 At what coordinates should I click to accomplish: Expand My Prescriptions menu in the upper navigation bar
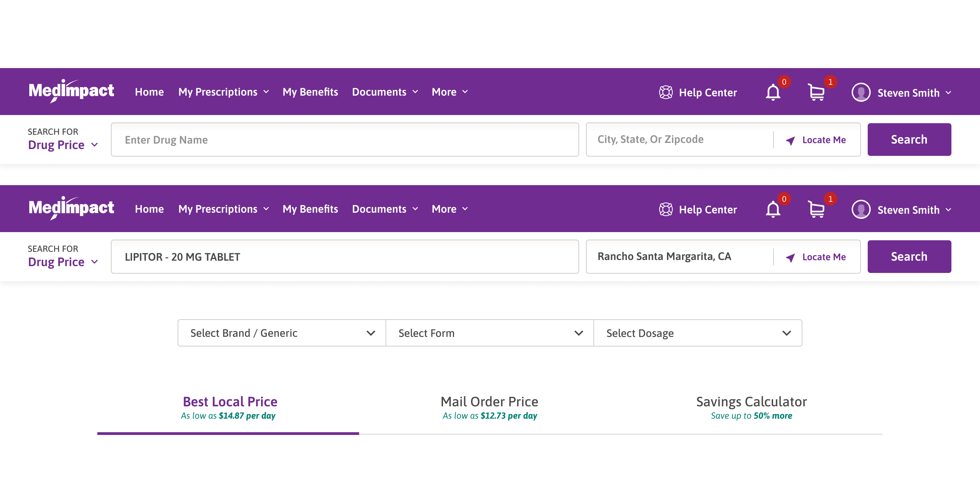[224, 92]
